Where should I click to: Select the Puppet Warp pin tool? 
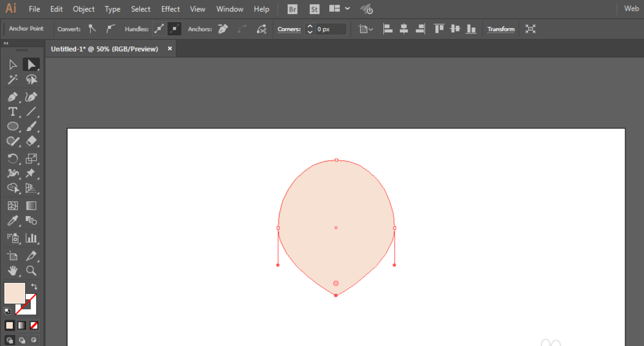tap(31, 174)
